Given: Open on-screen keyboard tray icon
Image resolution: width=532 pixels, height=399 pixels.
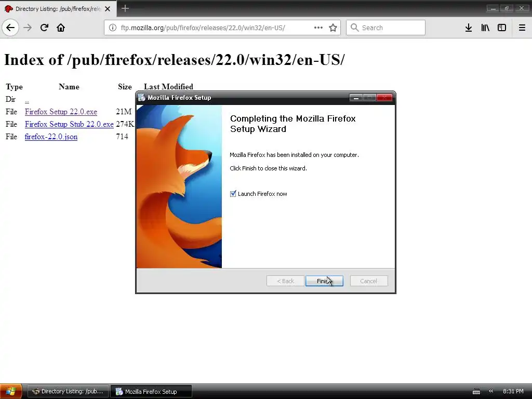Looking at the screenshot, I should [476, 392].
